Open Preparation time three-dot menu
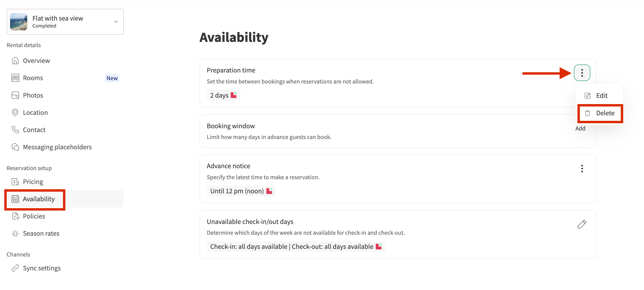This screenshot has width=644, height=290. [582, 73]
